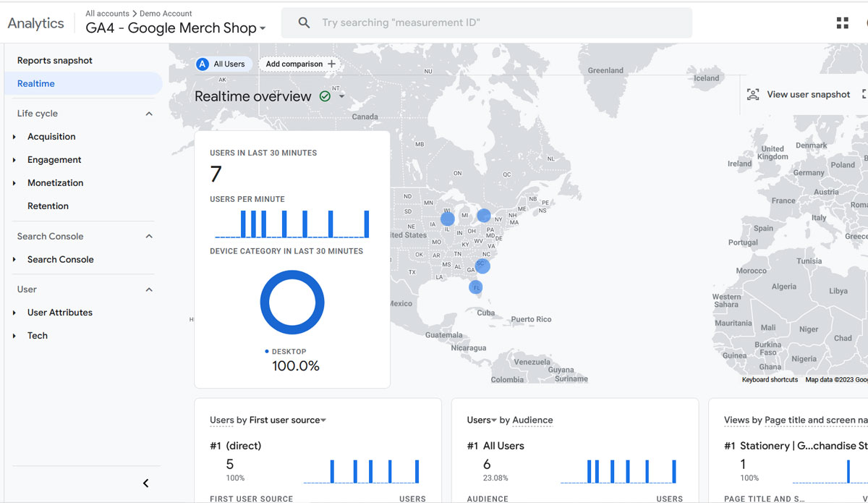Click the Analytics logo

pyautogui.click(x=35, y=23)
